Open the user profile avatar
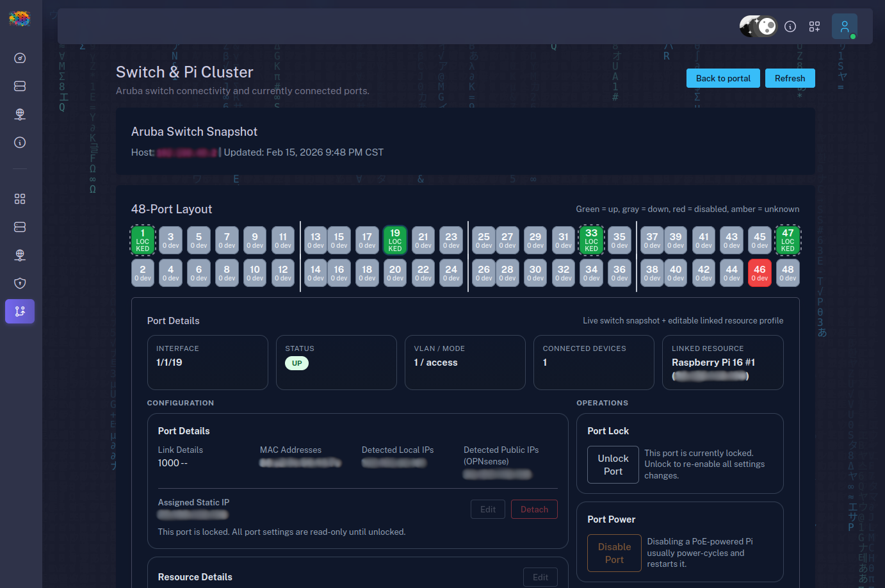The width and height of the screenshot is (885, 588). pyautogui.click(x=844, y=26)
